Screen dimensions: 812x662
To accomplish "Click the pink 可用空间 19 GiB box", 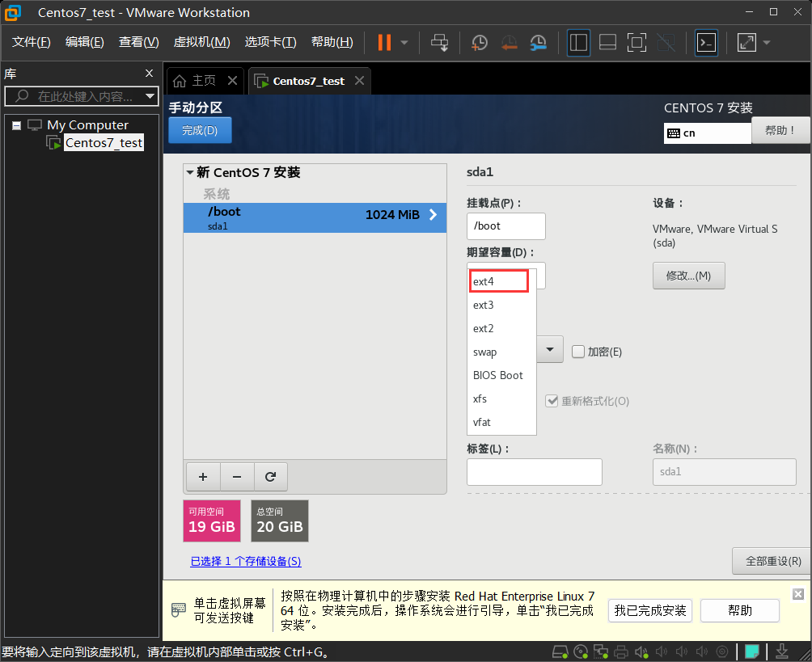I will tap(212, 521).
